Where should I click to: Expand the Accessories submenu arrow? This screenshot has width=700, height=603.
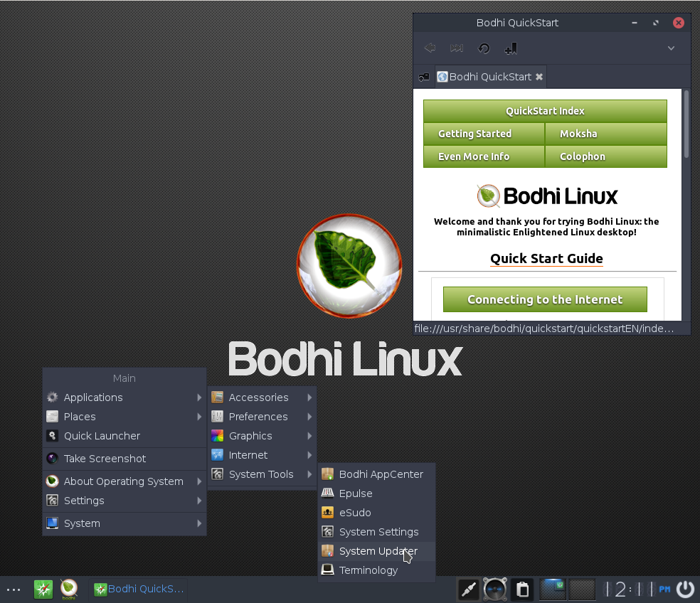click(x=309, y=397)
